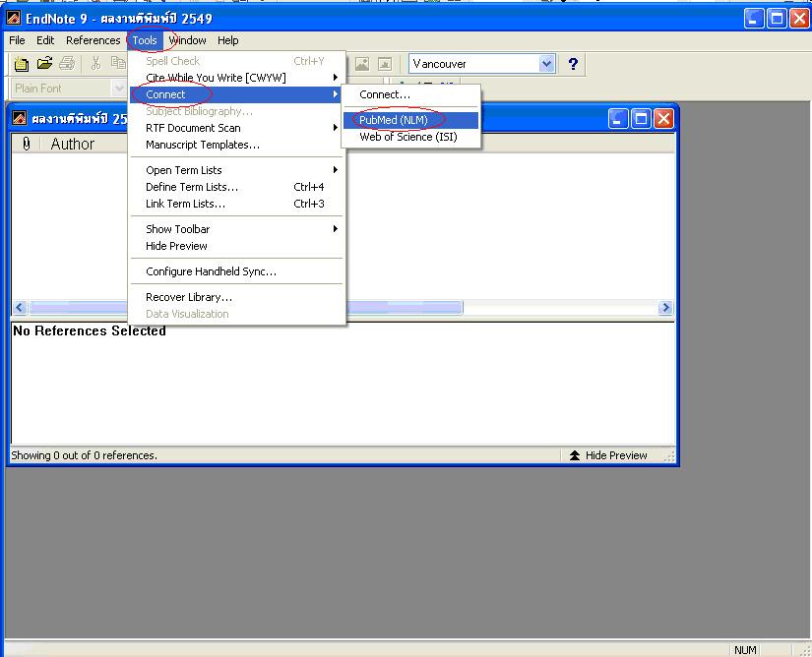Minimize the library window
Screen dimensions: 812x657
pyautogui.click(x=618, y=118)
